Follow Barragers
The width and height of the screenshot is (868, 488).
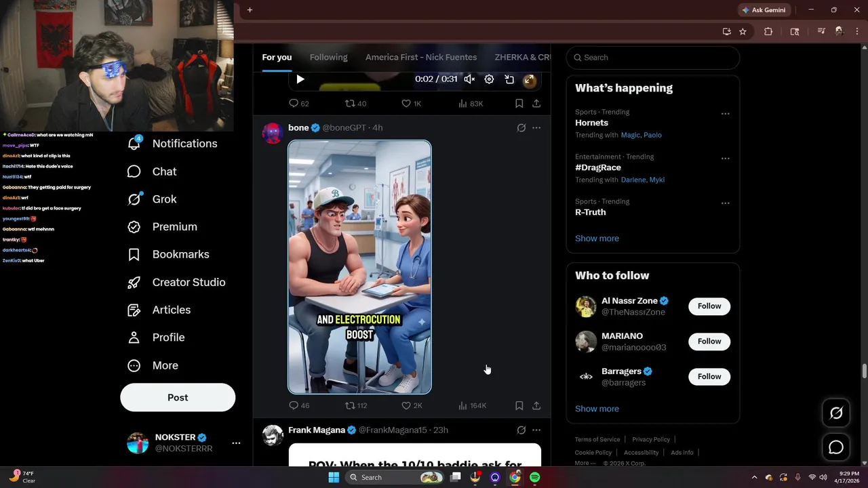(709, 376)
